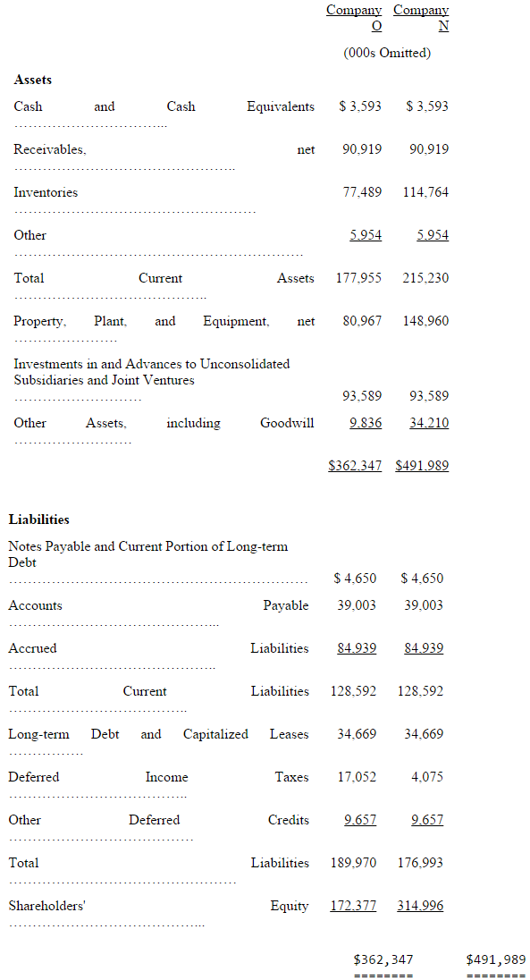Click the underlined total $362,347 under assets

click(x=355, y=466)
